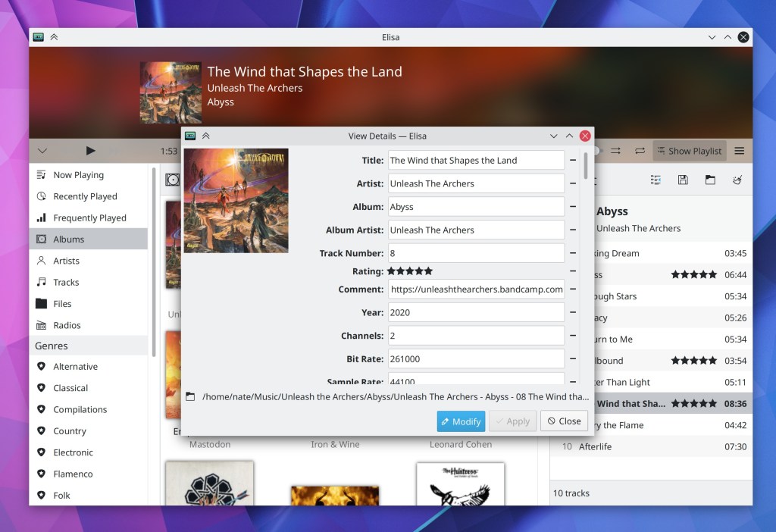This screenshot has width=776, height=532.
Task: Select the Classical genre
Action: point(70,388)
